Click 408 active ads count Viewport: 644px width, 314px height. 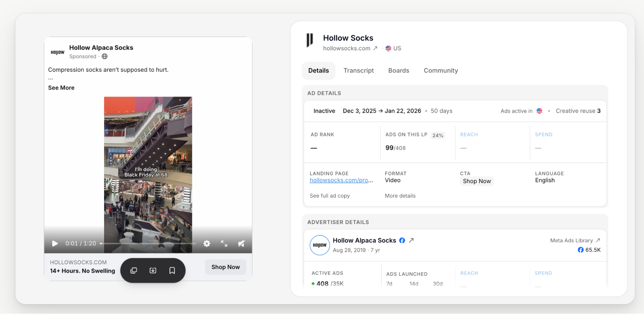pos(322,284)
